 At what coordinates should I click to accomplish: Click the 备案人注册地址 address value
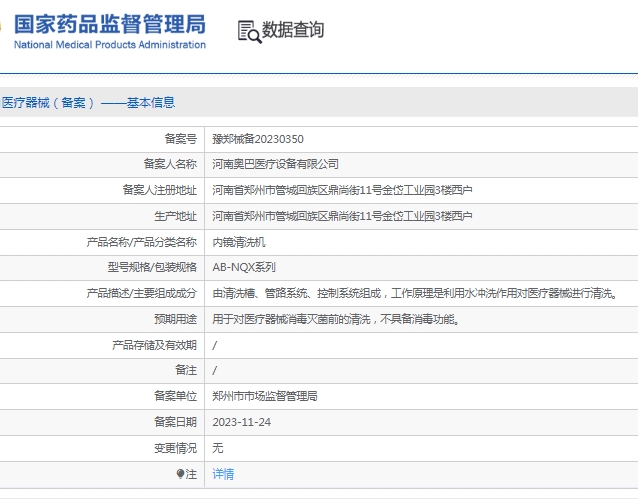point(342,190)
